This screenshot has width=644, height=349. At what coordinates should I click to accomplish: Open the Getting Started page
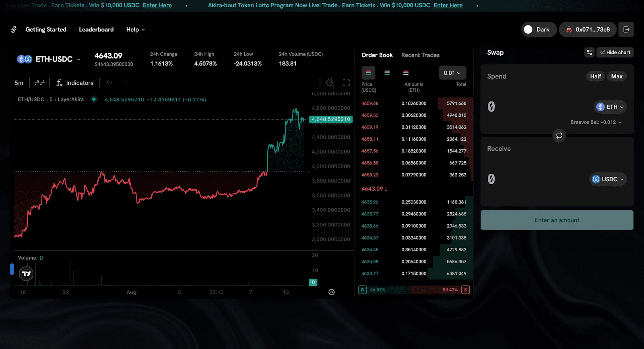46,29
